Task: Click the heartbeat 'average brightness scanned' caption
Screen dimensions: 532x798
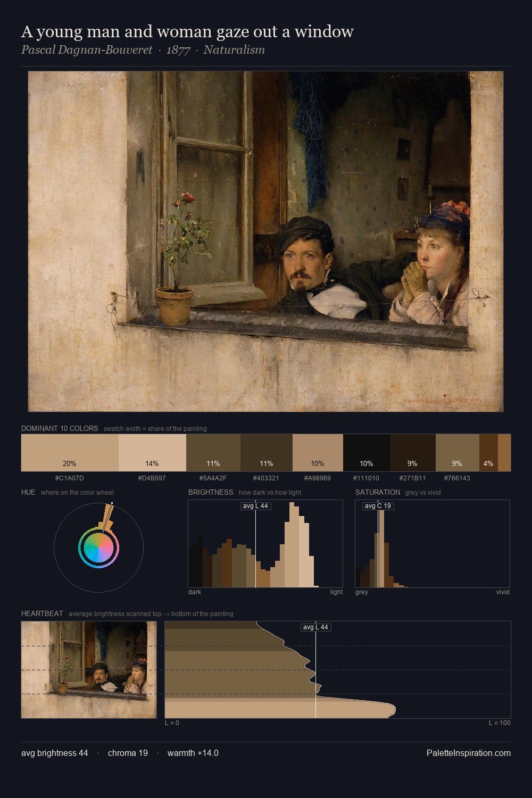Action: (151, 614)
